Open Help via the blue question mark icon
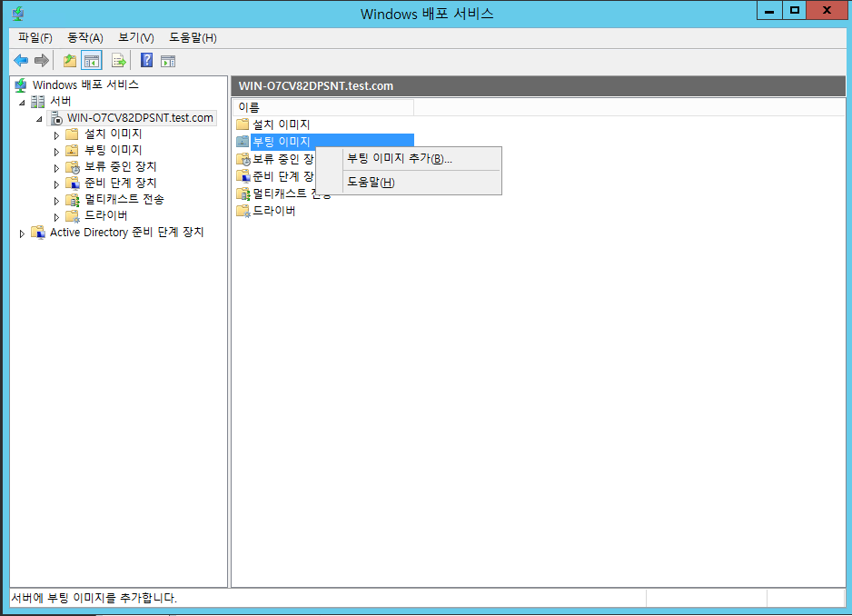The width and height of the screenshot is (852, 616). 146,61
